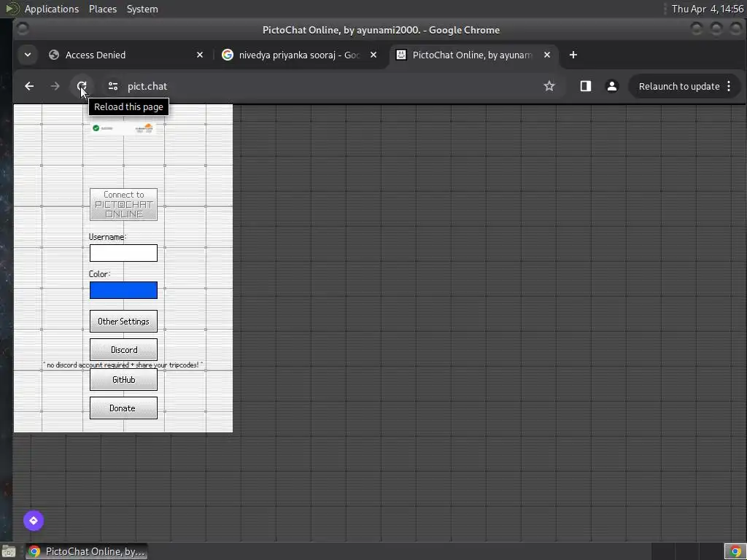Image resolution: width=747 pixels, height=560 pixels.
Task: Close the nivedya priyanka sooraj tab
Action: 373,55
